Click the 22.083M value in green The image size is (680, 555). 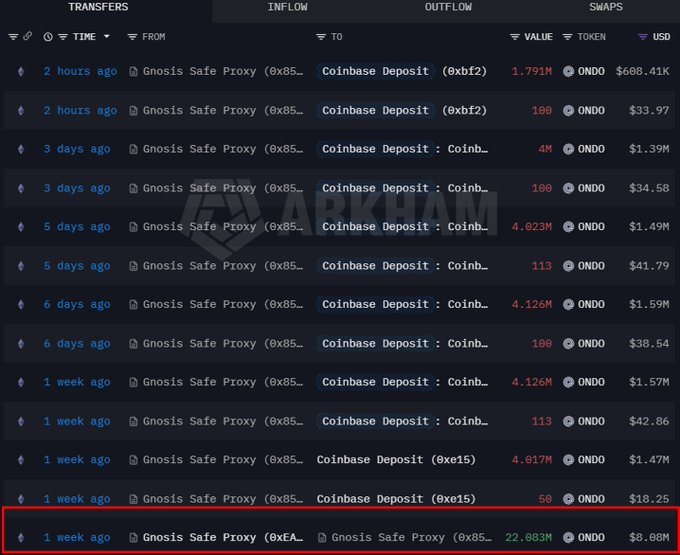[528, 538]
